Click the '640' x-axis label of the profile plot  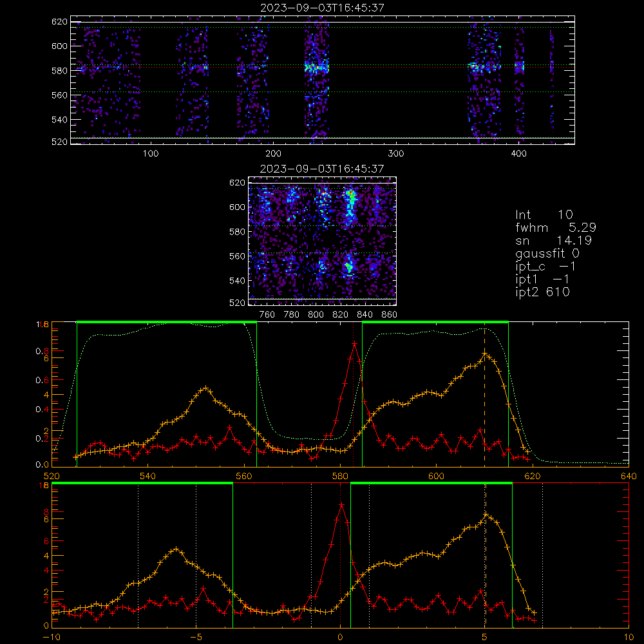click(x=629, y=476)
